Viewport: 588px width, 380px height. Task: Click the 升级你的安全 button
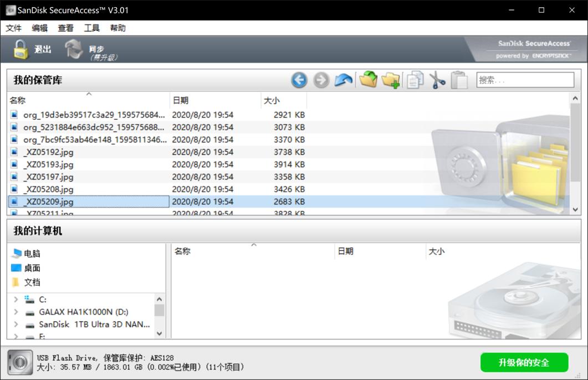(x=524, y=363)
